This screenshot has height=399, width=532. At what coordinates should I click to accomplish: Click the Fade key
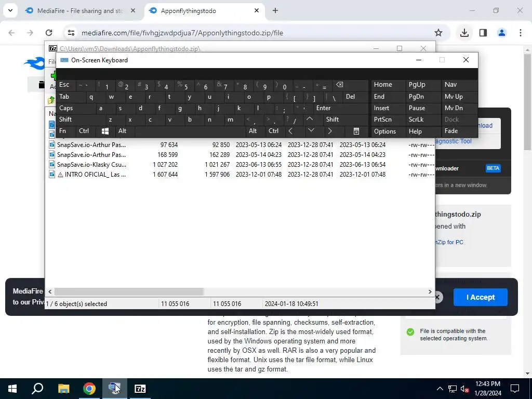click(459, 131)
